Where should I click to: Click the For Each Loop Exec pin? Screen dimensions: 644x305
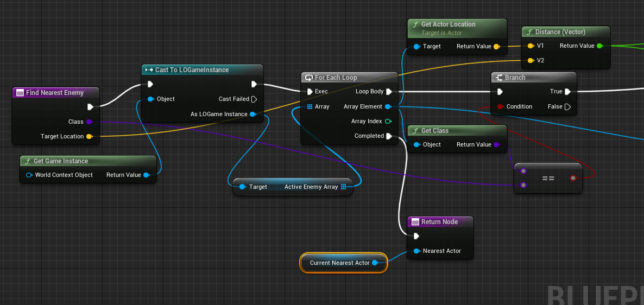click(310, 92)
